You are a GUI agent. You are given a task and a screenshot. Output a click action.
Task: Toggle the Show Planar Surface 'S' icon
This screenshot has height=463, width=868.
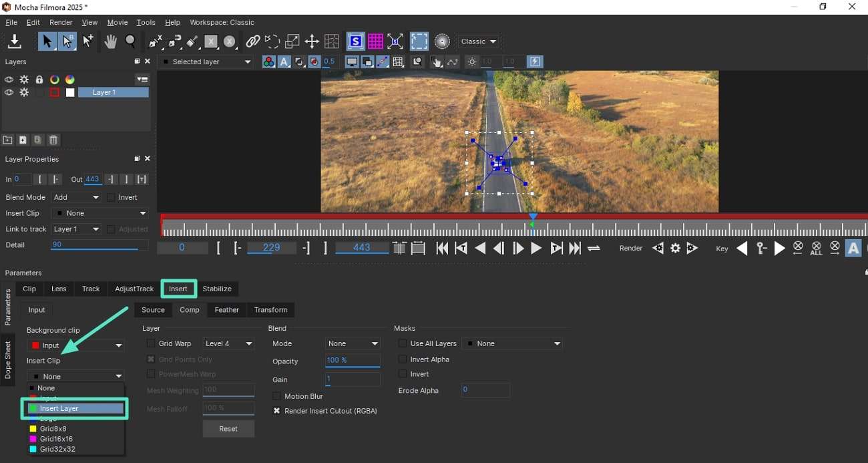tap(355, 41)
